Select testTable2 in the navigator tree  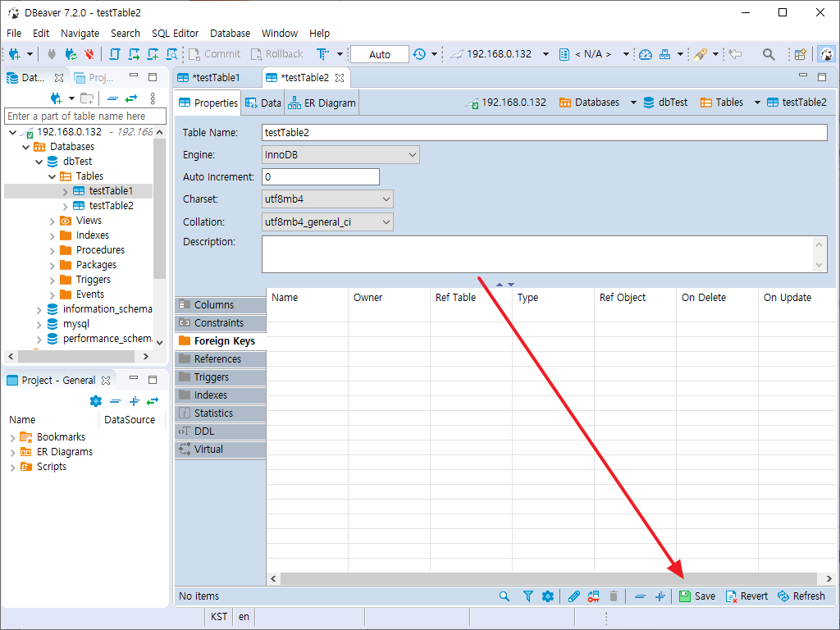tap(111, 206)
